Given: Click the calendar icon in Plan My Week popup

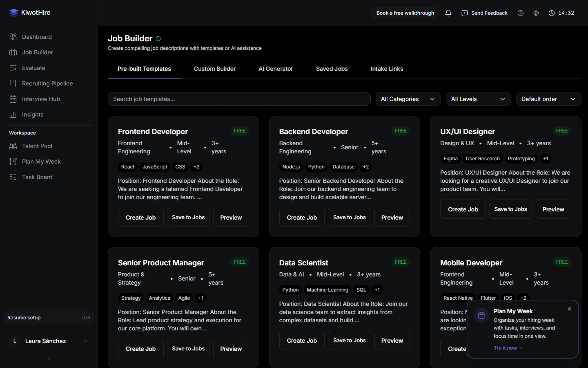Looking at the screenshot, I should 481,315.
